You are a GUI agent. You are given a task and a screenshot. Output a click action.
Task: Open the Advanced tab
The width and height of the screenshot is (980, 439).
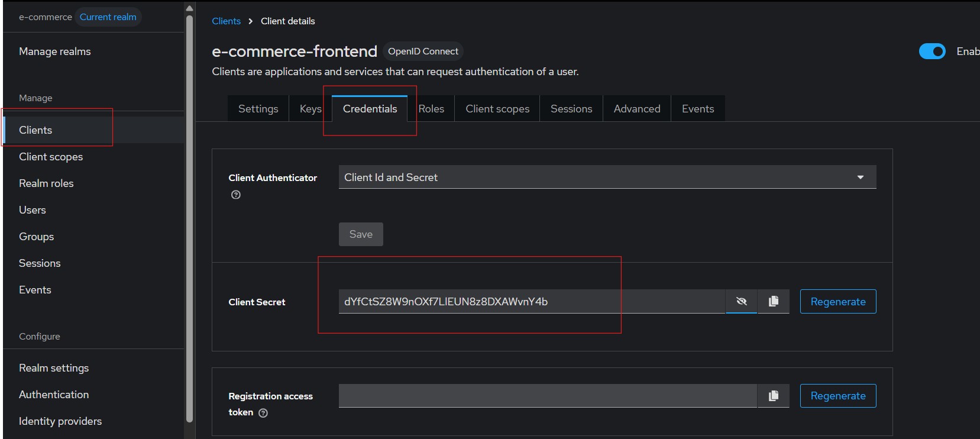tap(636, 109)
